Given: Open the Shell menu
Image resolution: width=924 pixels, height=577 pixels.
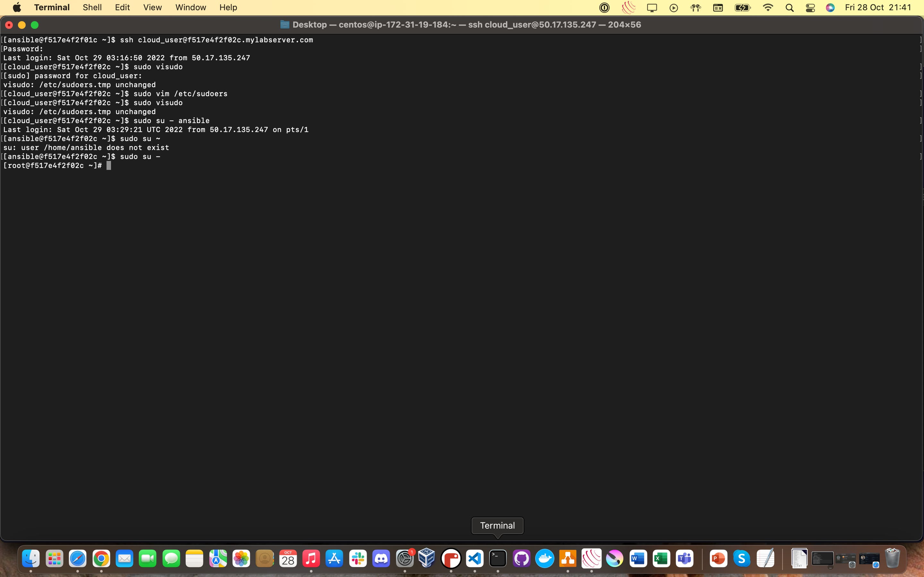Looking at the screenshot, I should (x=92, y=7).
